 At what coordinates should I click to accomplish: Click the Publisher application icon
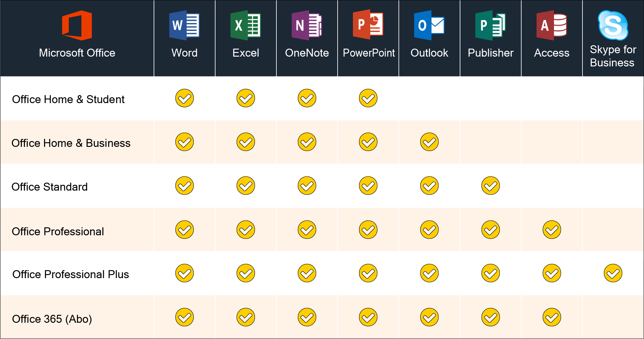(x=490, y=25)
